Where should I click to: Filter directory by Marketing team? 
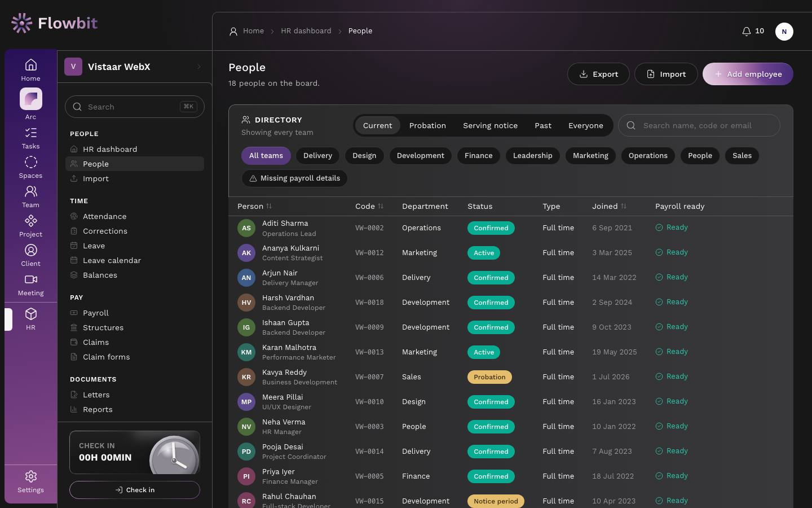pyautogui.click(x=590, y=156)
